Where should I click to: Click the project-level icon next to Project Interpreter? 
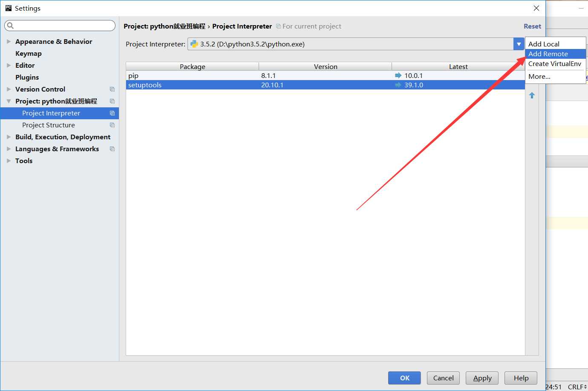coord(112,113)
